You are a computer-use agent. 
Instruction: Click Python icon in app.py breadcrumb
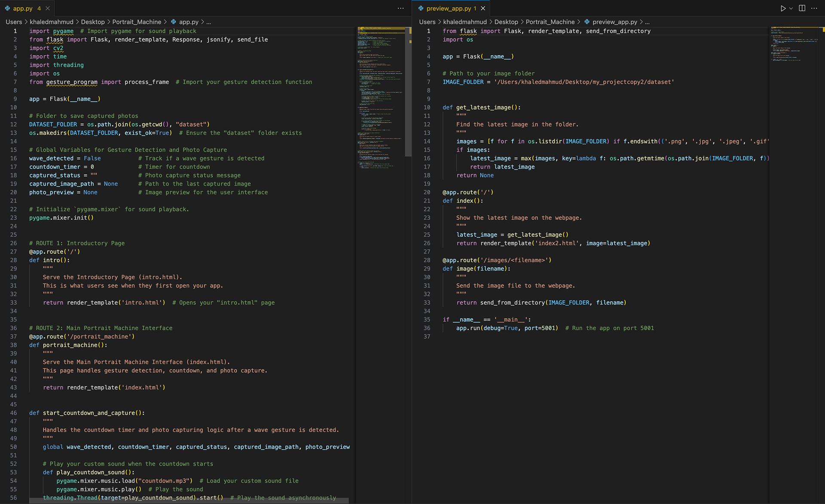[174, 22]
